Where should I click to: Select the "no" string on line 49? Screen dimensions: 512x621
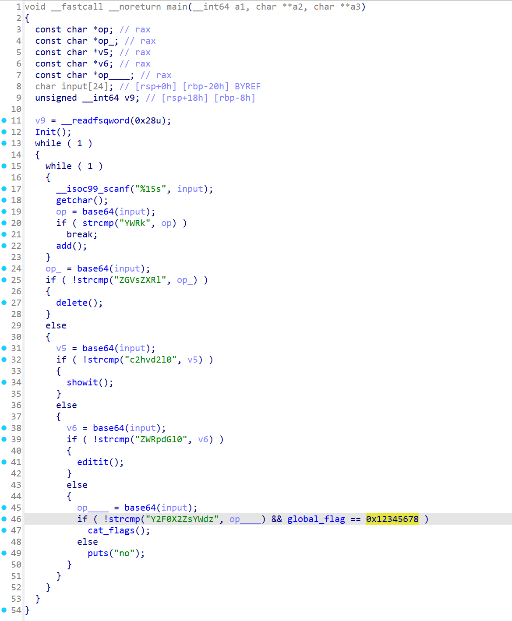click(x=124, y=553)
